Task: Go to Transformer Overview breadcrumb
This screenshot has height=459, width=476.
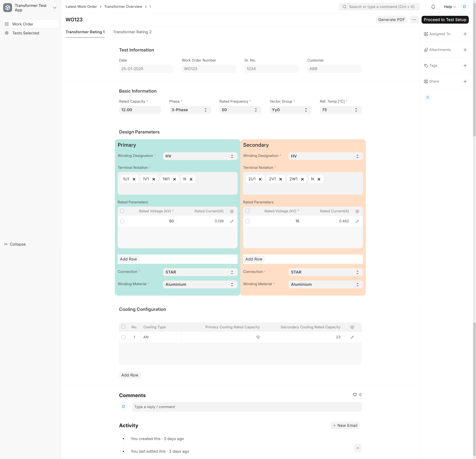Action: coord(123,7)
